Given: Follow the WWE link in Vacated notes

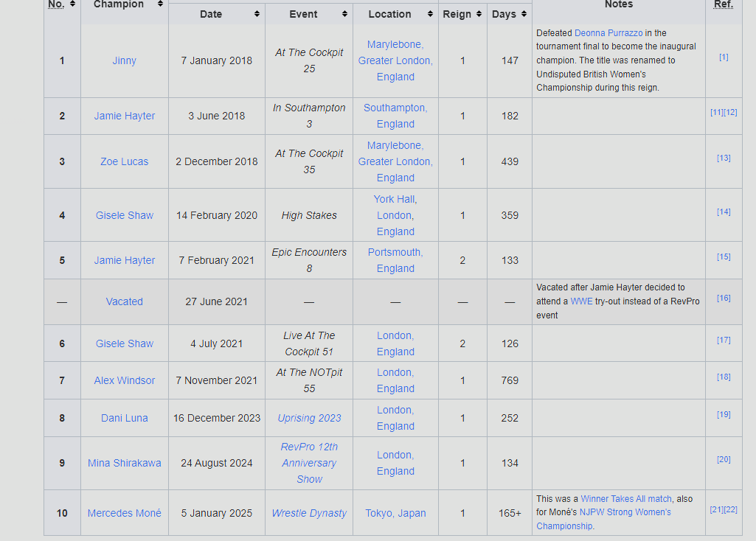Looking at the screenshot, I should pyautogui.click(x=581, y=301).
